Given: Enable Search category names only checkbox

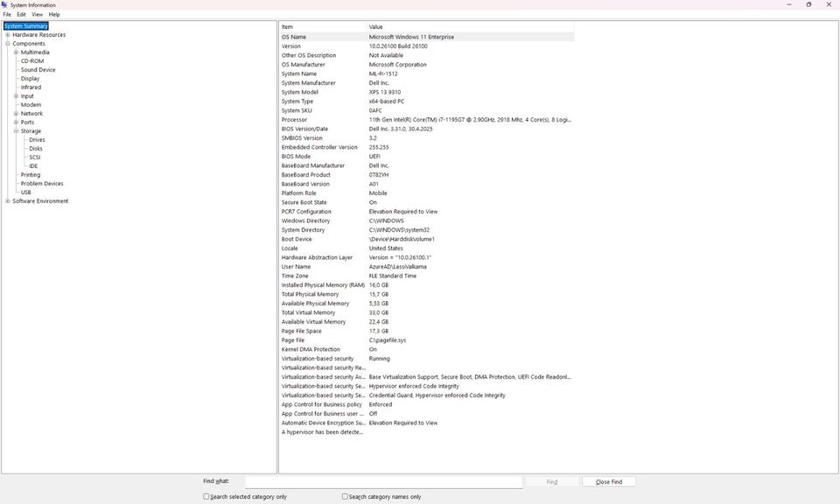Looking at the screenshot, I should click(345, 496).
